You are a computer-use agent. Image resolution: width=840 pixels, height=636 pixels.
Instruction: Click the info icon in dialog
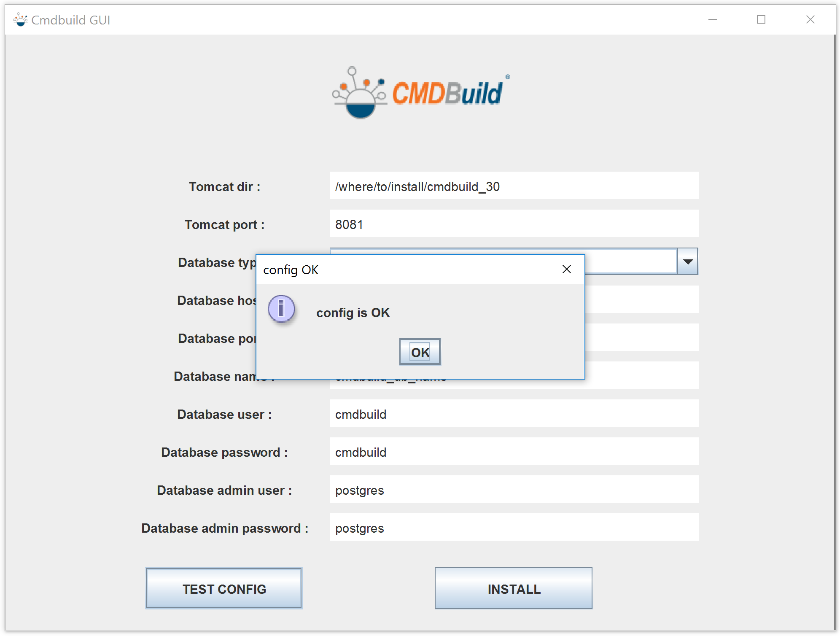tap(281, 308)
